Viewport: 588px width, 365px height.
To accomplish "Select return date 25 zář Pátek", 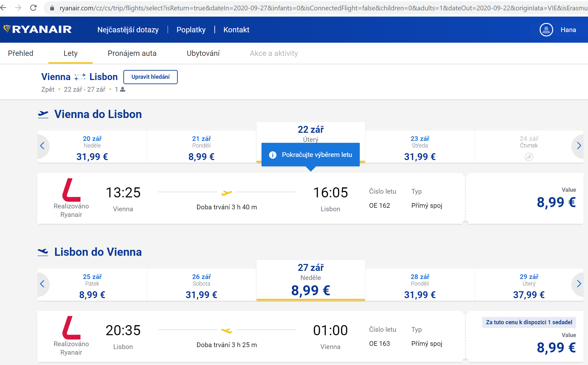I will [x=92, y=285].
